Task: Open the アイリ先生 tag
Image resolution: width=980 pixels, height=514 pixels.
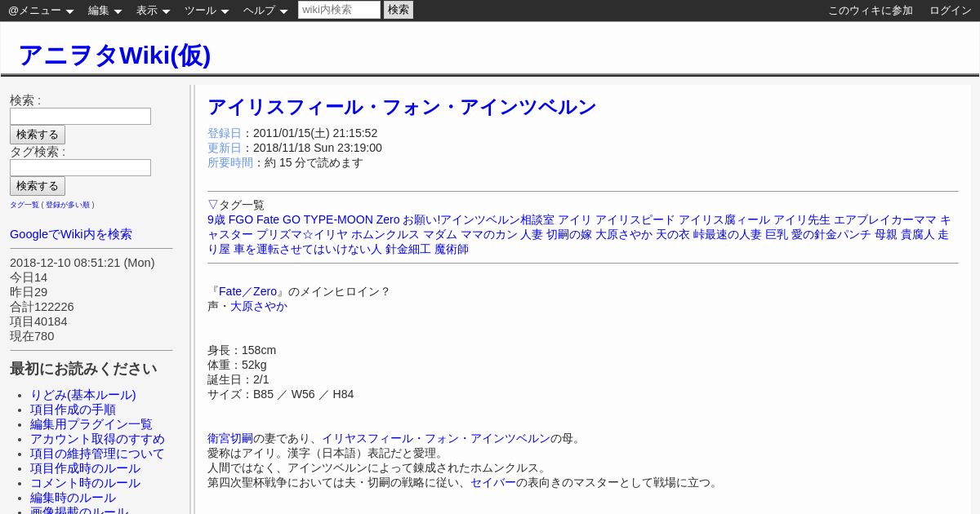Action: point(802,219)
